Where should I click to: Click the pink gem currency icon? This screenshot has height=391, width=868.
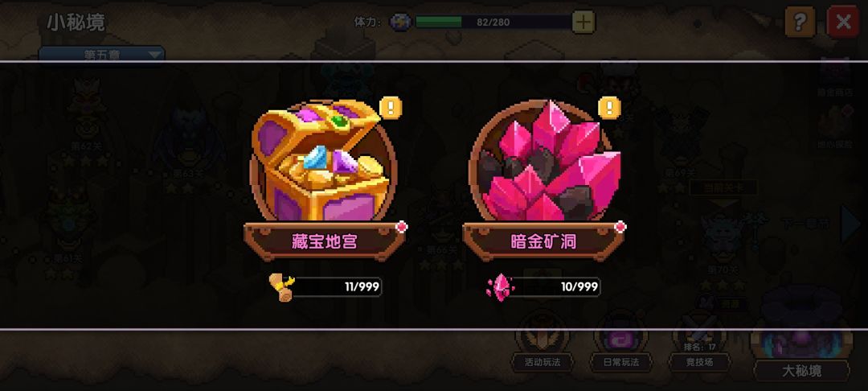click(x=501, y=287)
